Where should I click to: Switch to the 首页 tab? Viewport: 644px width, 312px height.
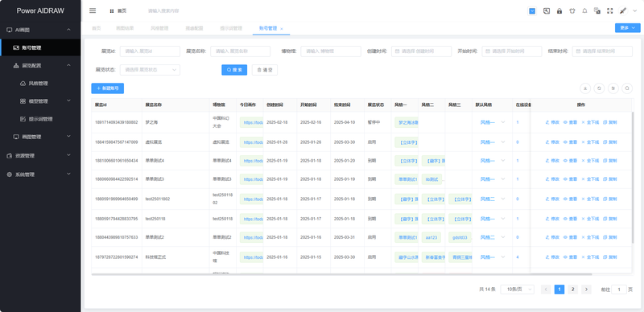click(96, 29)
